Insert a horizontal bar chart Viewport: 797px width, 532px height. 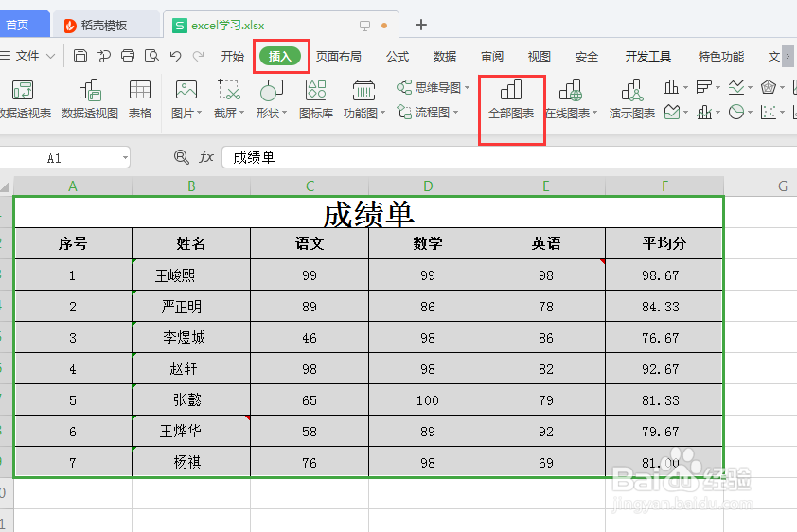click(703, 87)
